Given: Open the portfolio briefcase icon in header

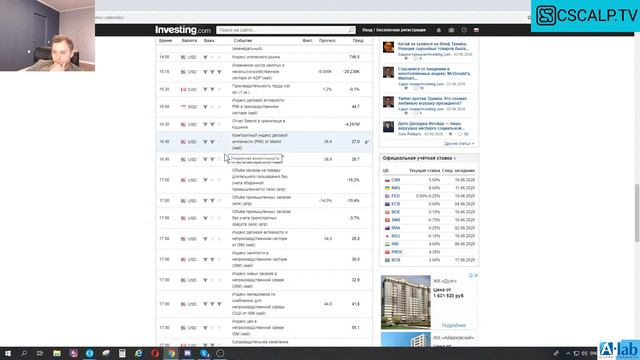Looking at the screenshot, I should pyautogui.click(x=451, y=30).
